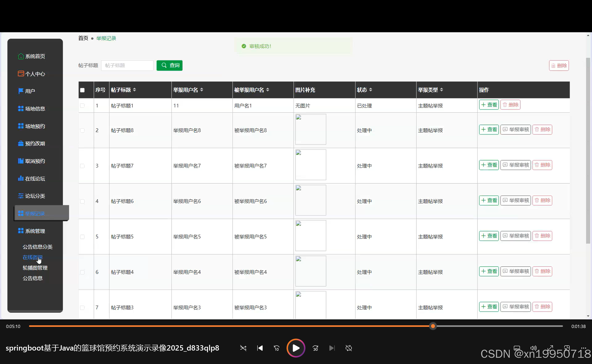The width and height of the screenshot is (592, 364).
Task: Click the fullscreen expand arrows icon
Action: click(x=550, y=348)
